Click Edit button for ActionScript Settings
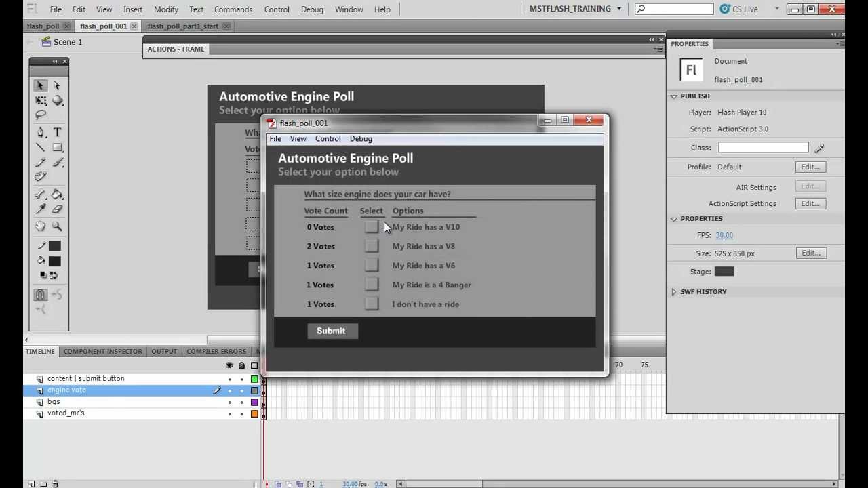The height and width of the screenshot is (488, 868). 810,203
